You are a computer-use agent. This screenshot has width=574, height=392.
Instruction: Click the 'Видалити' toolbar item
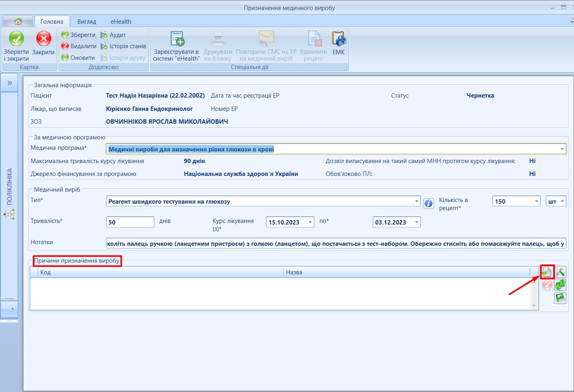click(79, 46)
